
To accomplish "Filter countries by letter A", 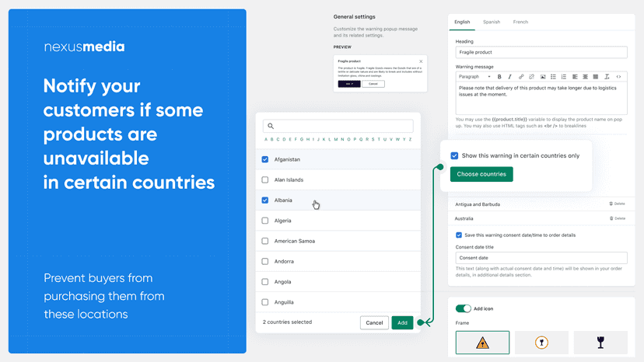I will (x=266, y=140).
